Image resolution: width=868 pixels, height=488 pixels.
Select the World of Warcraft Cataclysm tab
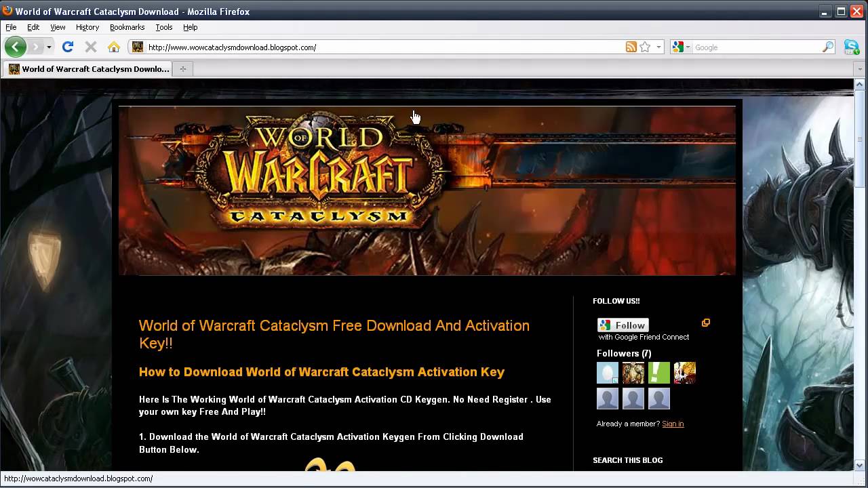point(88,68)
